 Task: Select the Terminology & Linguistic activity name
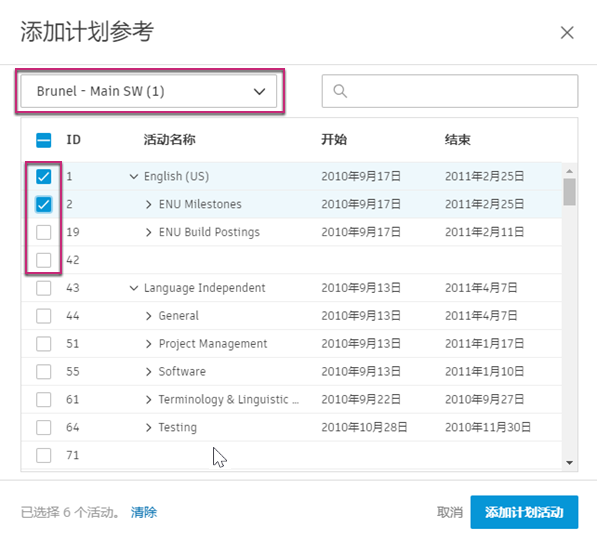click(x=228, y=399)
